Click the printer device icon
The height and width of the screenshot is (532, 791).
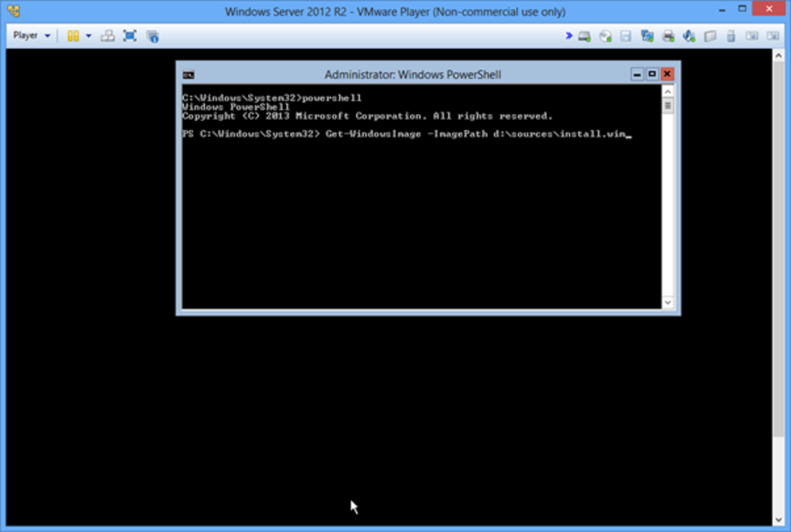pyautogui.click(x=668, y=36)
